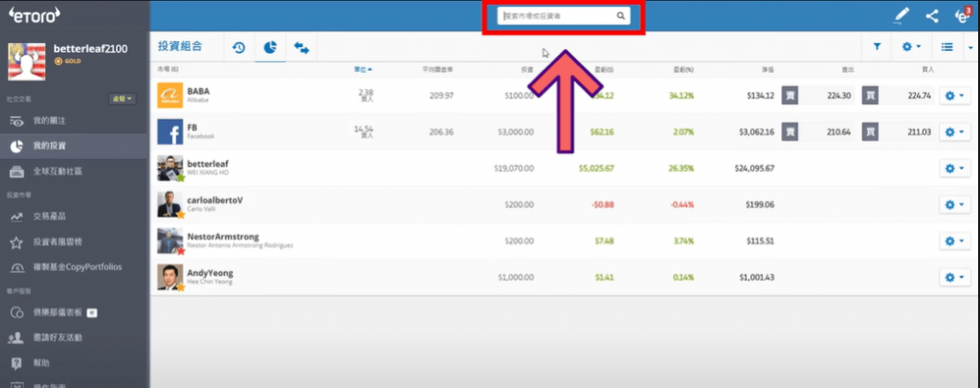Open the FB Facebook row
The height and width of the screenshot is (388, 980).
coord(564,132)
